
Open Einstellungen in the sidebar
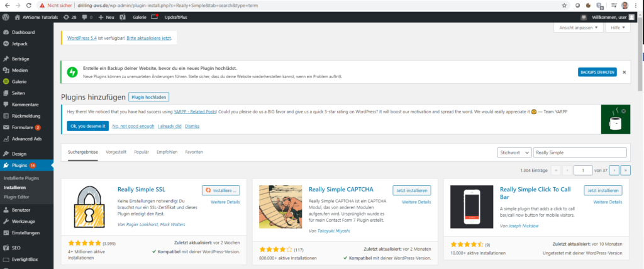26,233
